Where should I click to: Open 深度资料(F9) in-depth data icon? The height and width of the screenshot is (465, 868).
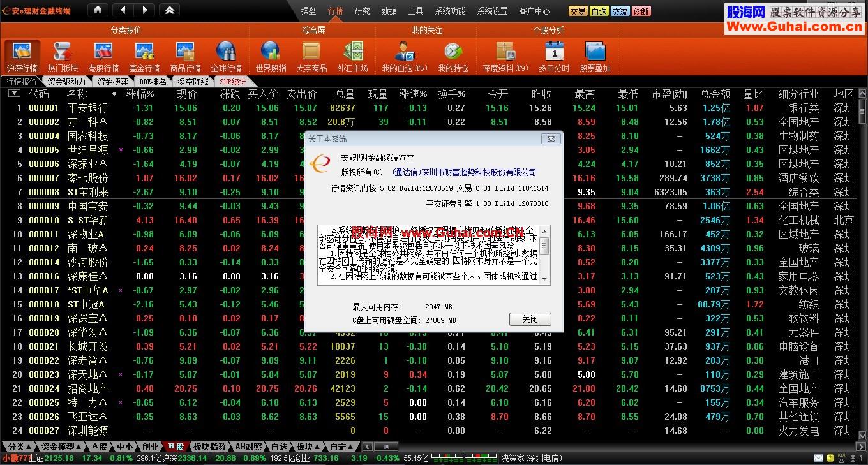[x=505, y=57]
